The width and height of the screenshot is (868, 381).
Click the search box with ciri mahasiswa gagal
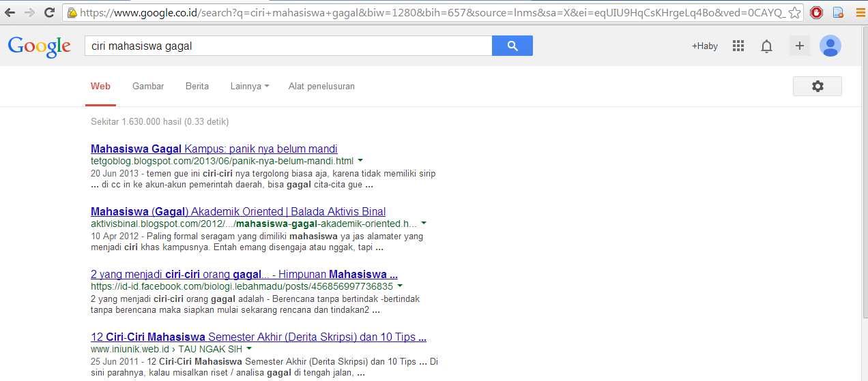[287, 46]
